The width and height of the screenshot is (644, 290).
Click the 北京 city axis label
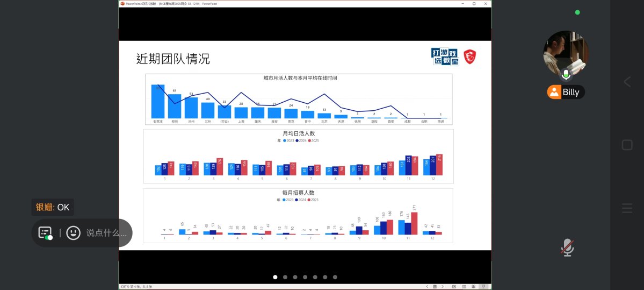click(324, 122)
